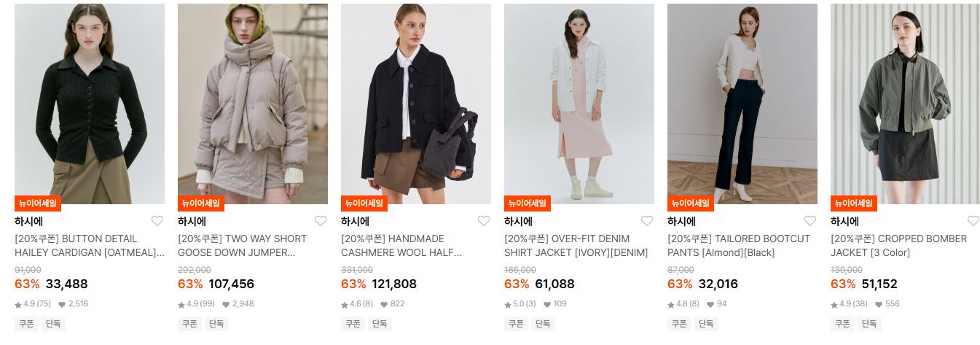Click heart icon for BUTTON DETAIL HAILEY CARDIGAN

point(157,221)
